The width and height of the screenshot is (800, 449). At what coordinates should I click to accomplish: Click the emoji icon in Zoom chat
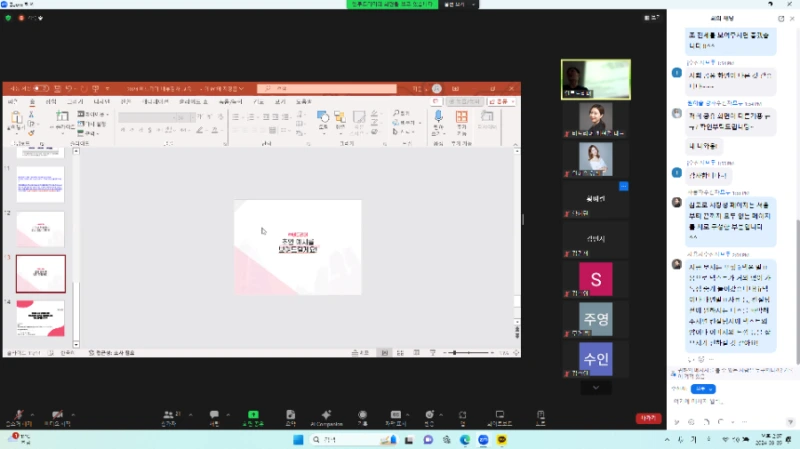691,422
